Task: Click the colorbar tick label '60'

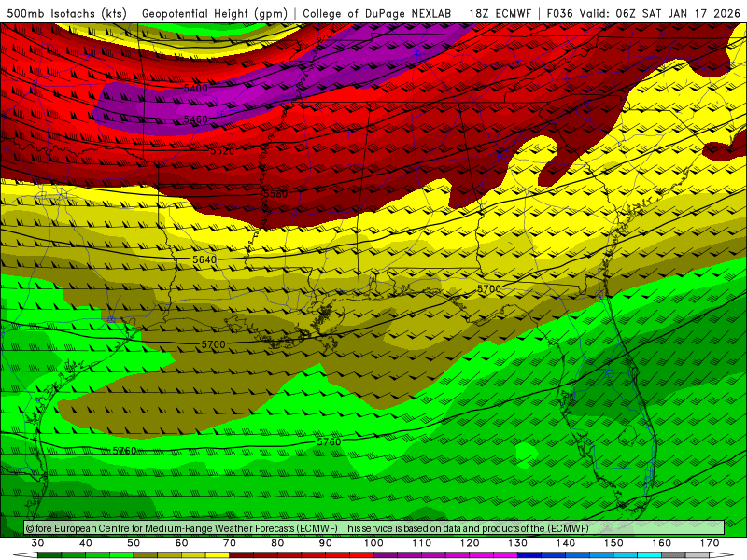Action: tap(181, 543)
